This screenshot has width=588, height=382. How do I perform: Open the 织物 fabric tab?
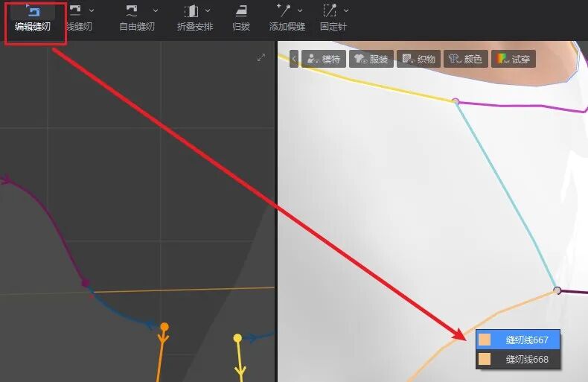point(418,59)
